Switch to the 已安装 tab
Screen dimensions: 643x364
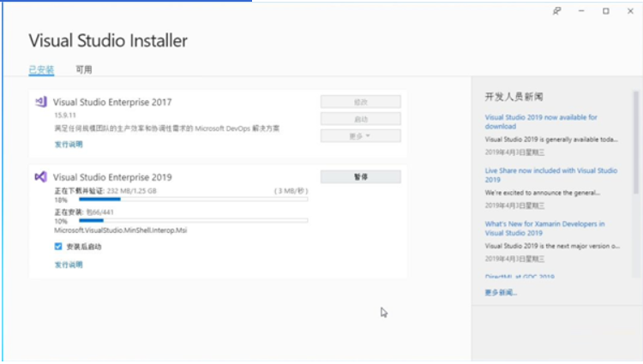coord(41,69)
